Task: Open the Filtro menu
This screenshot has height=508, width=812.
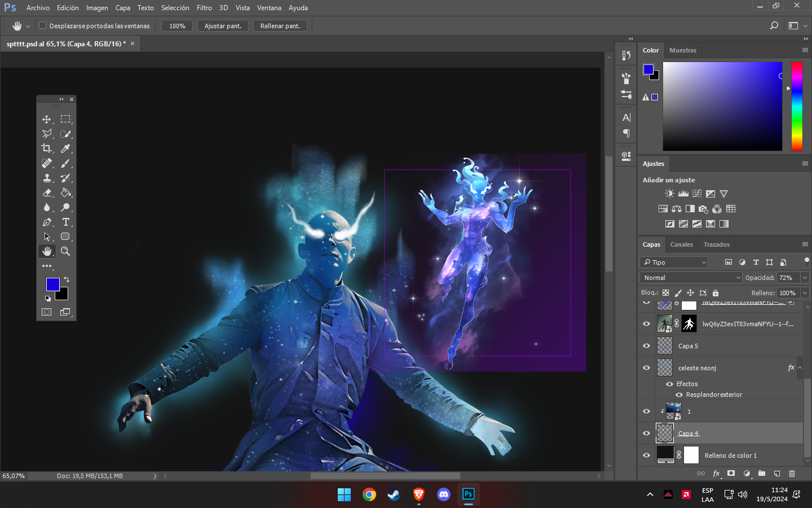Action: coord(204,8)
